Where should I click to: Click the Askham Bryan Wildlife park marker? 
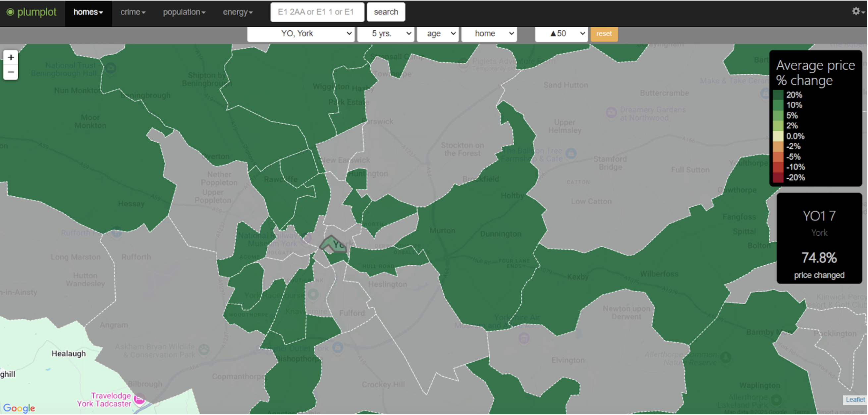coord(204,350)
